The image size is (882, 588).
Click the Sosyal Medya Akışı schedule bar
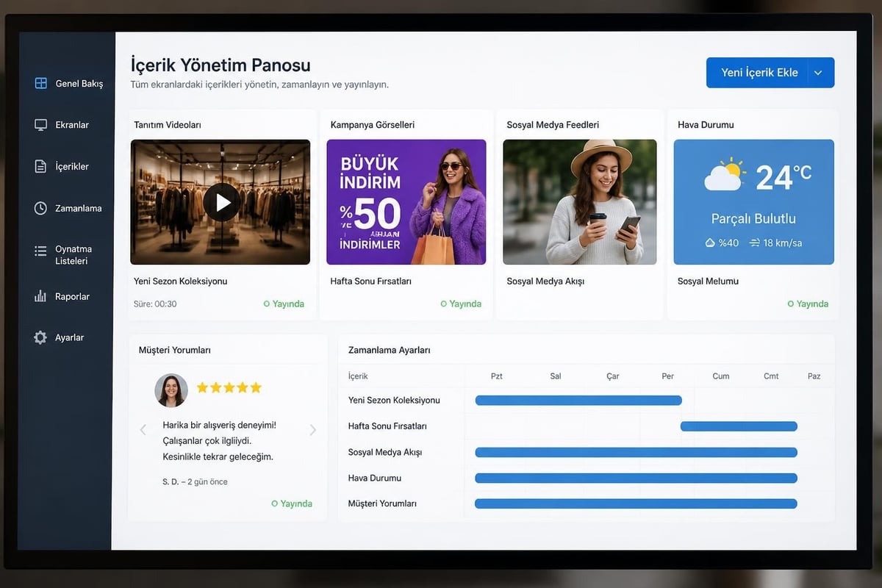tap(636, 452)
